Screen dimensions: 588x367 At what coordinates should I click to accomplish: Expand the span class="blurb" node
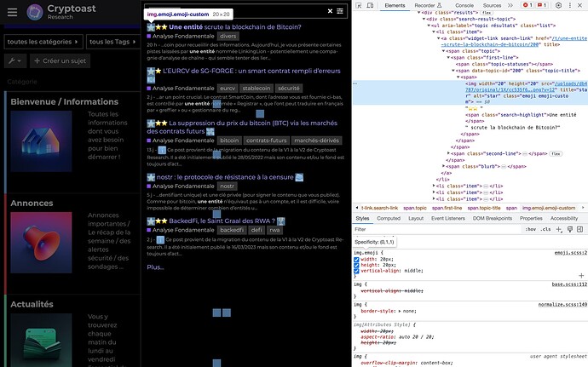(x=444, y=166)
